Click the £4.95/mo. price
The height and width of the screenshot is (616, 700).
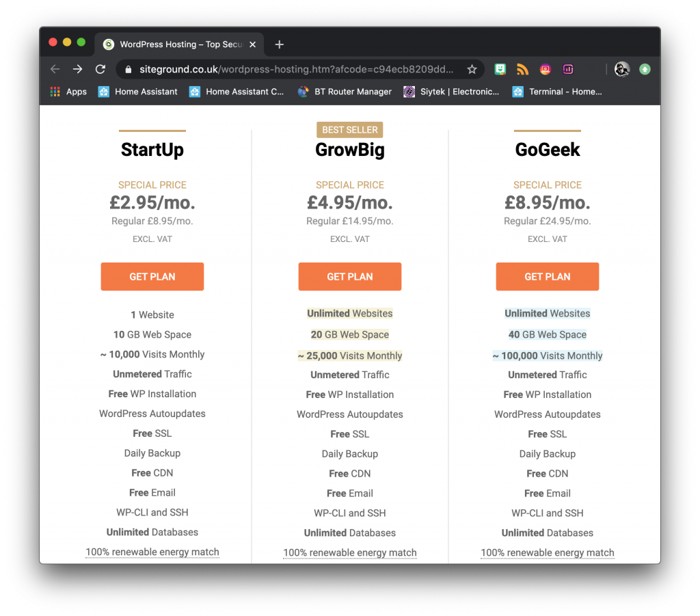tap(350, 202)
